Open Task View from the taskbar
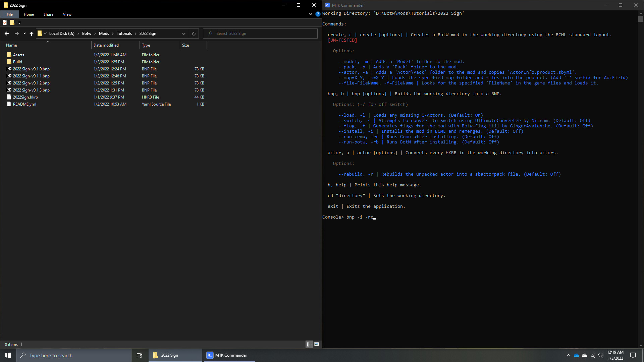Screen dimensions: 644x362 [140, 355]
